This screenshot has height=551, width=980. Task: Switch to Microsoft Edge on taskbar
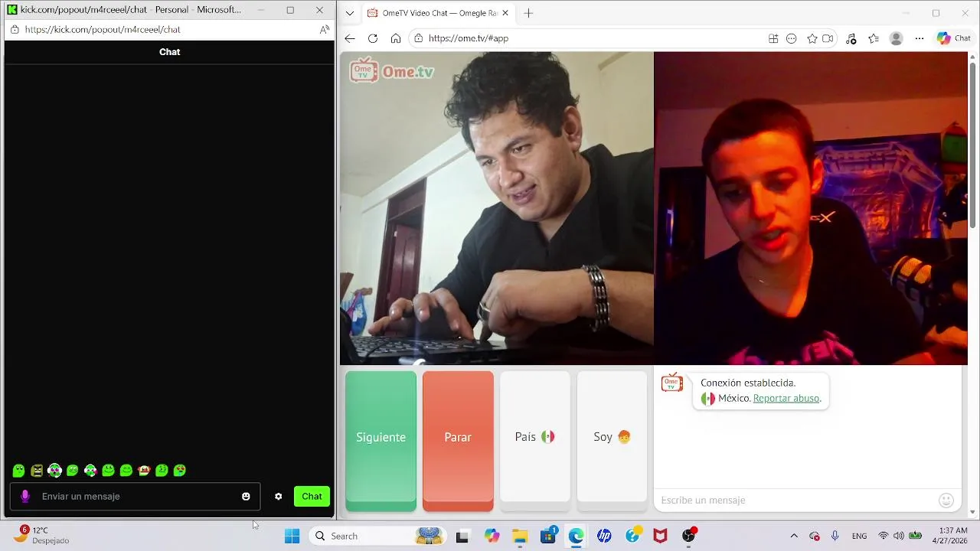click(576, 536)
